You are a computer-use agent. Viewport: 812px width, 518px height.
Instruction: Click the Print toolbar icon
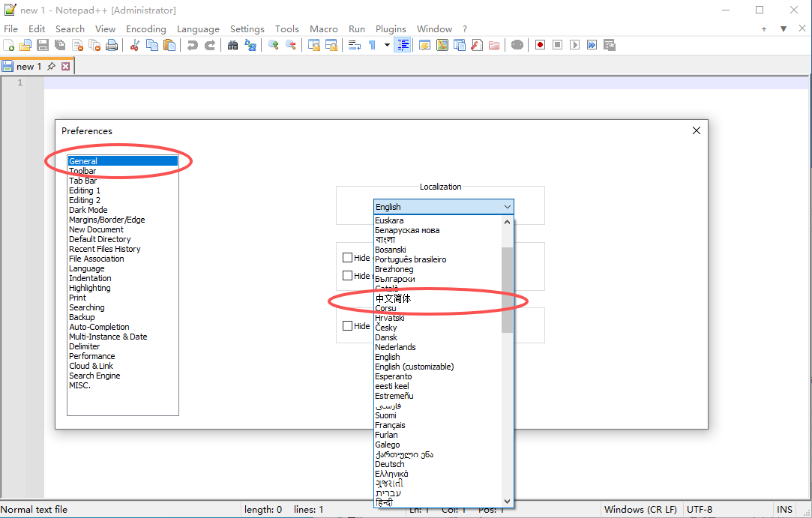[x=112, y=45]
